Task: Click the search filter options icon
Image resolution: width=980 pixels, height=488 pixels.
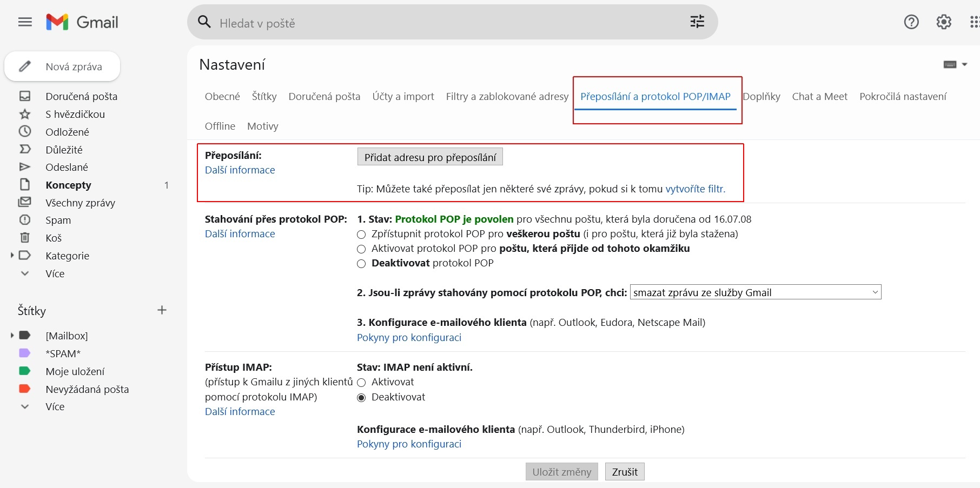Action: click(x=697, y=22)
